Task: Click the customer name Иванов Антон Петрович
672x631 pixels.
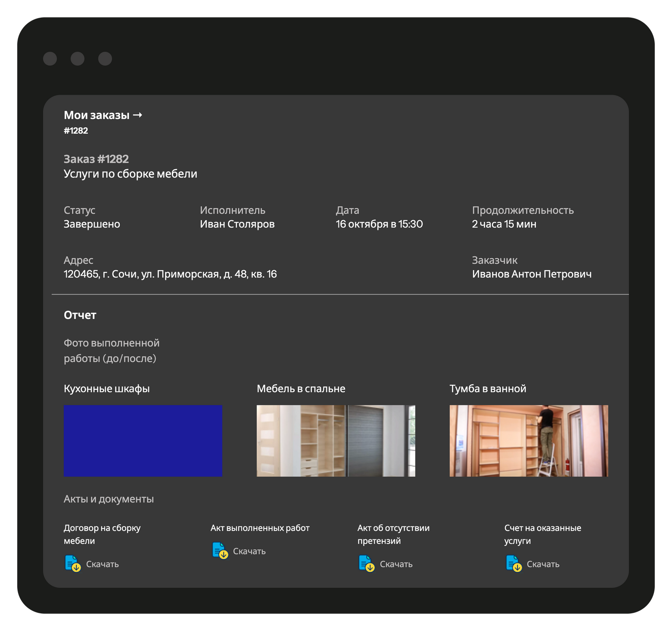Action: 532,274
